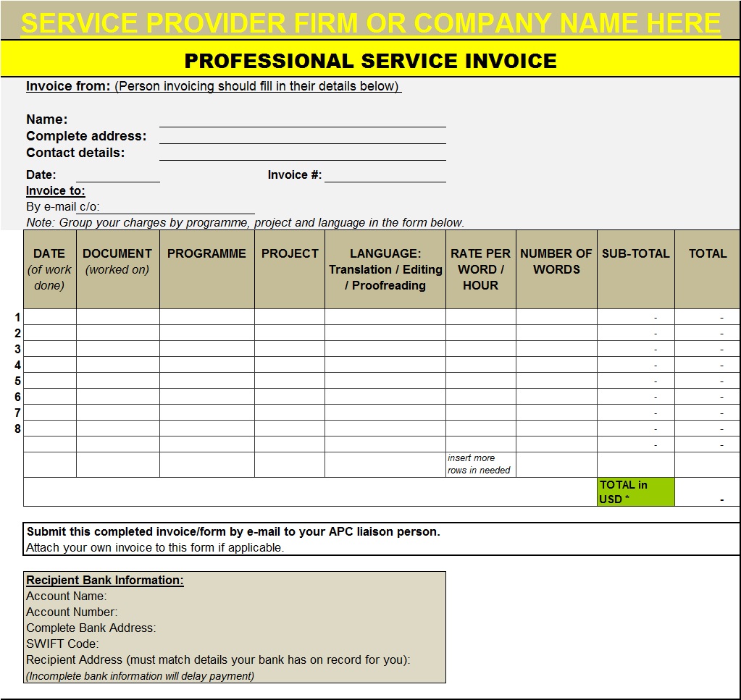Click the company name header text
The height and width of the screenshot is (700, 741).
371,22
